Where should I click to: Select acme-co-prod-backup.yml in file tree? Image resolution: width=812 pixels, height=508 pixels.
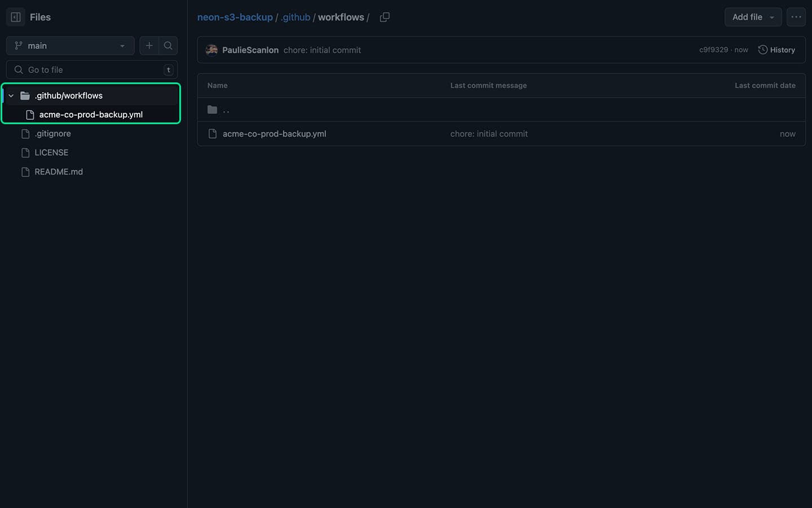point(91,115)
